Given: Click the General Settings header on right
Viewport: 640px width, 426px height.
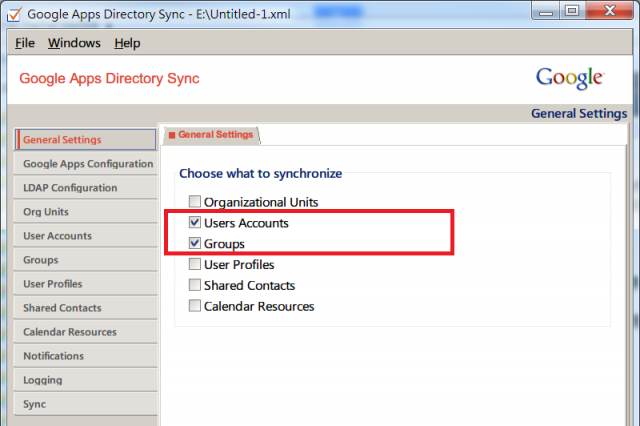Looking at the screenshot, I should (x=579, y=113).
